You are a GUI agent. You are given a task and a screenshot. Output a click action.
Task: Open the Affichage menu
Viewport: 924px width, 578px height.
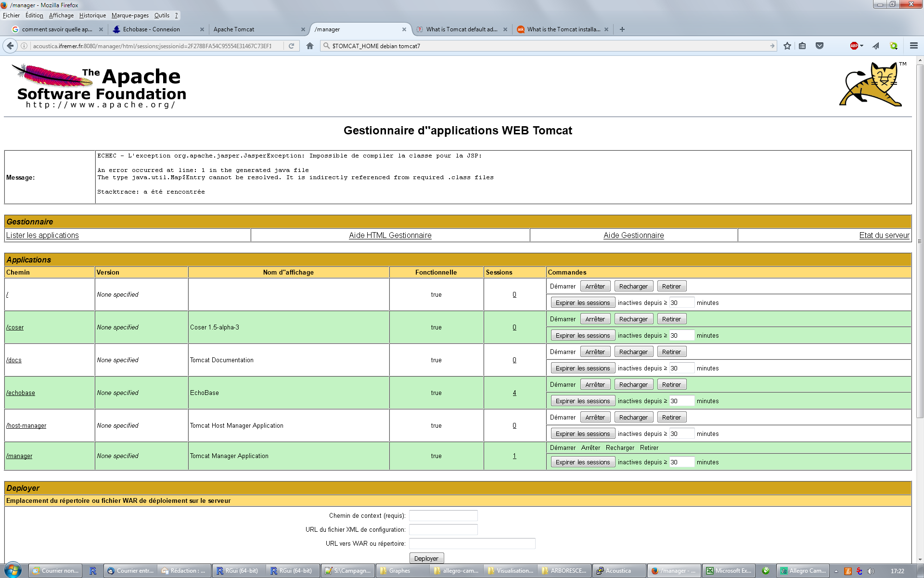61,15
